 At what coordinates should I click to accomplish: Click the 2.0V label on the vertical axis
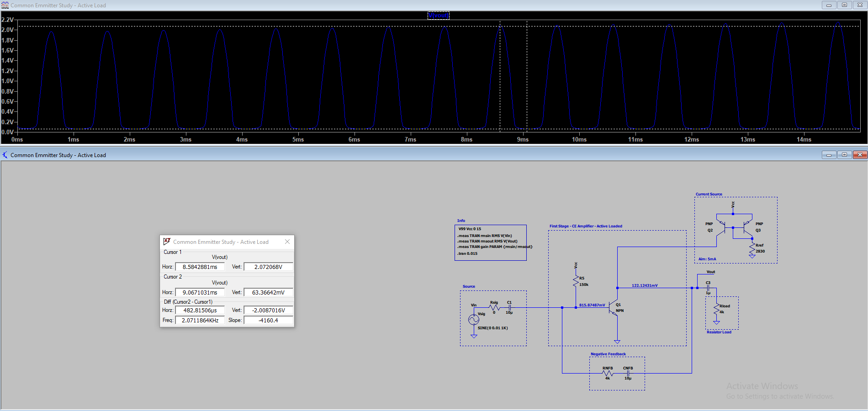[7, 30]
